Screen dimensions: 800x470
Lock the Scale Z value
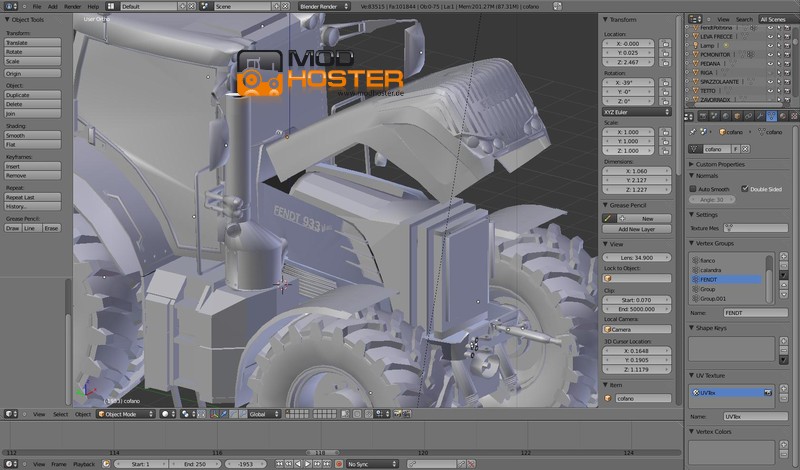click(x=665, y=151)
